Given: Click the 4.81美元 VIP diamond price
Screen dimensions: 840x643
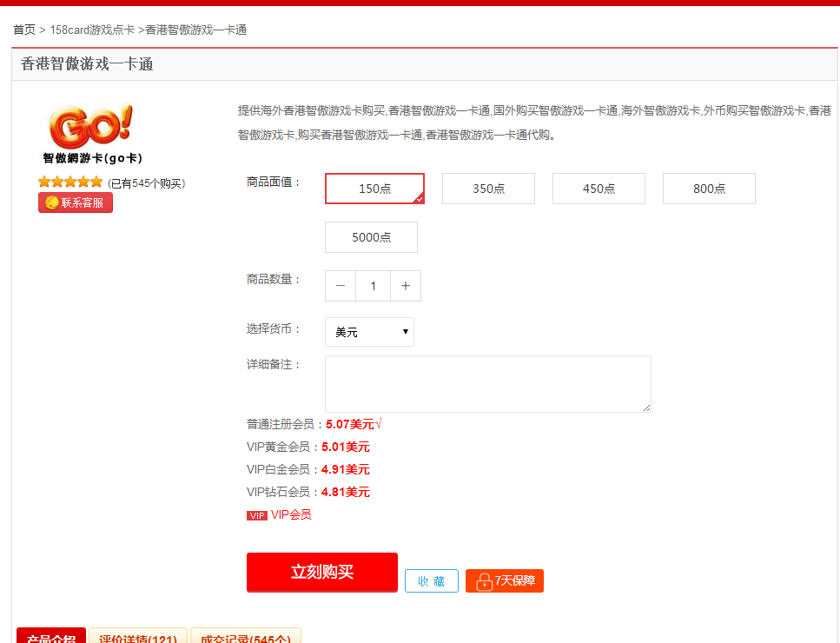Looking at the screenshot, I should [346, 492].
